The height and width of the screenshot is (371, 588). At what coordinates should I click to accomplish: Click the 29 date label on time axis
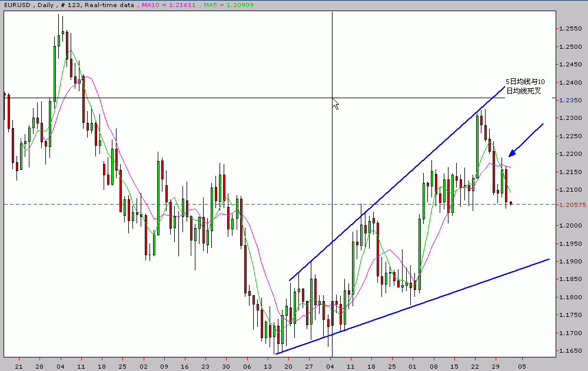click(x=496, y=366)
